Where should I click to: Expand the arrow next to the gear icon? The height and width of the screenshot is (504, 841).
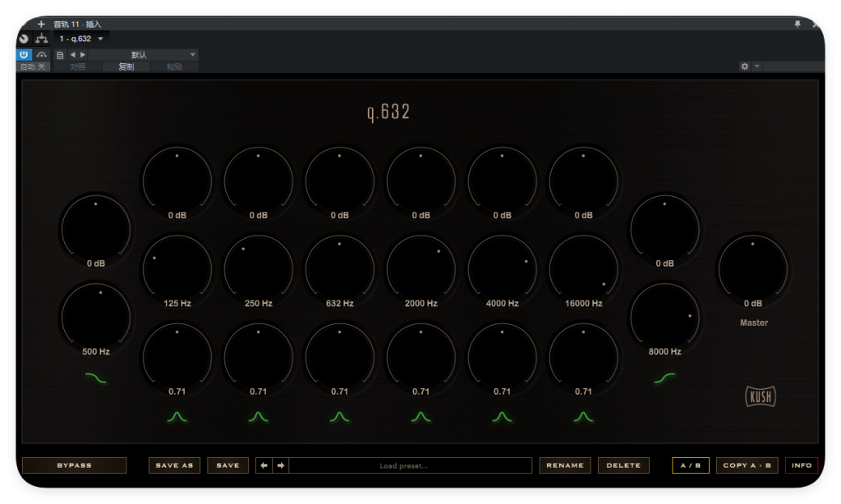click(x=756, y=66)
